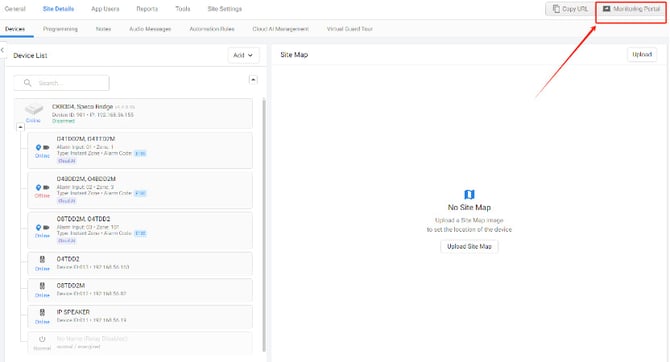Screen dimensions: 670x362
Task: Click the Copy URL button
Action: 570,9
